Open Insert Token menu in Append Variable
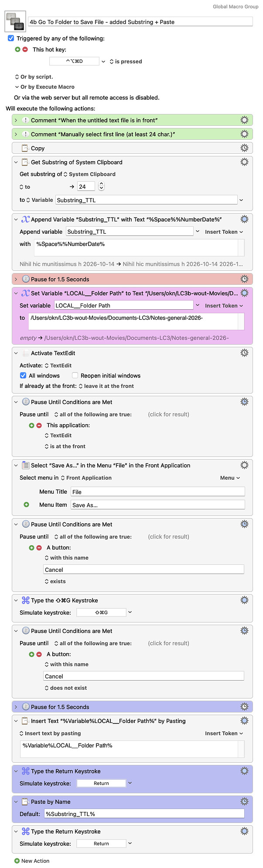This screenshot has width=263, height=868. [224, 232]
